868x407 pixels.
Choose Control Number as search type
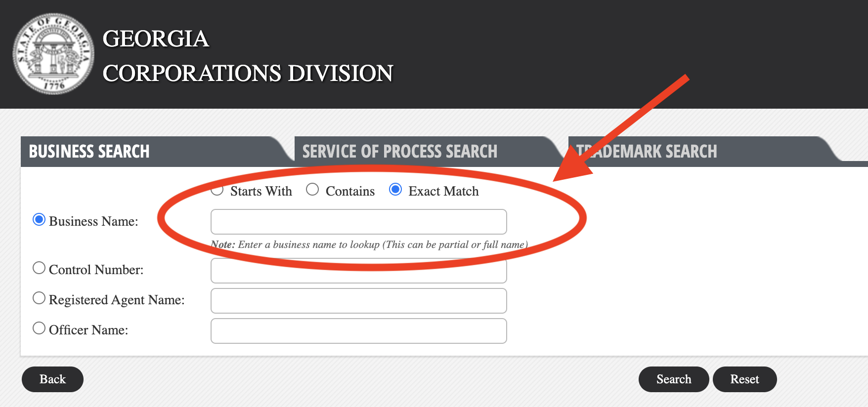coord(39,268)
